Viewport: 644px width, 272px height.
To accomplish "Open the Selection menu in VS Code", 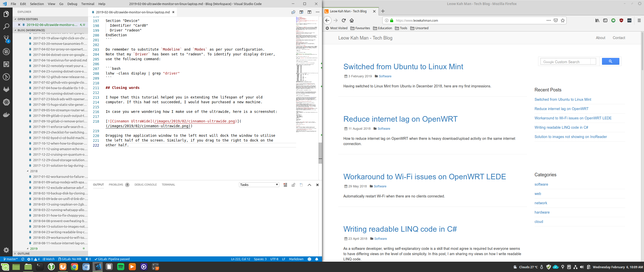I will pyautogui.click(x=37, y=4).
